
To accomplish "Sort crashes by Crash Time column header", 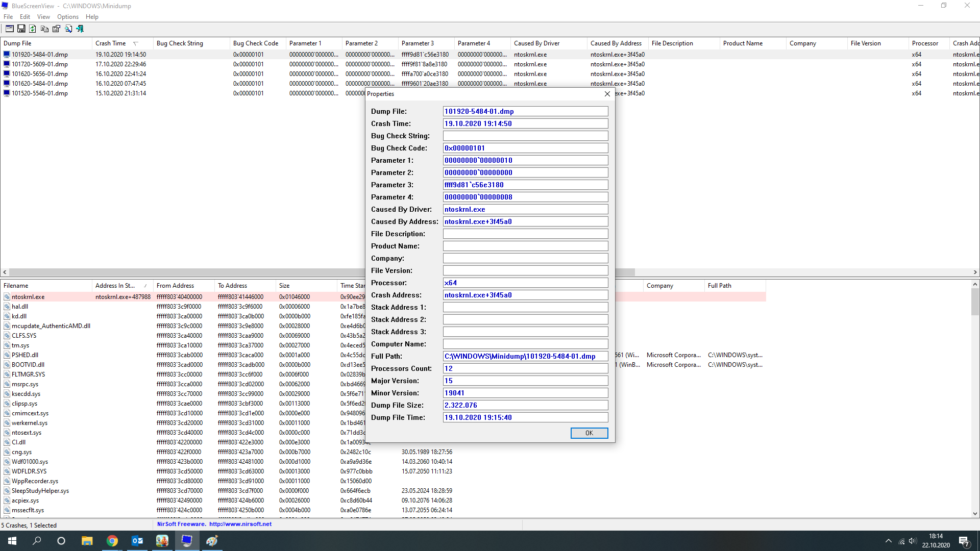I will point(111,43).
